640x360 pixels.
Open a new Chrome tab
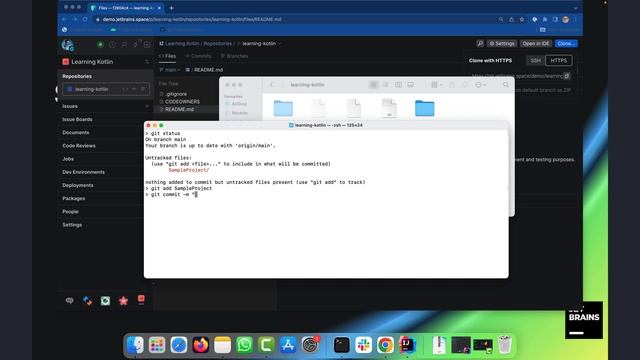[171, 8]
